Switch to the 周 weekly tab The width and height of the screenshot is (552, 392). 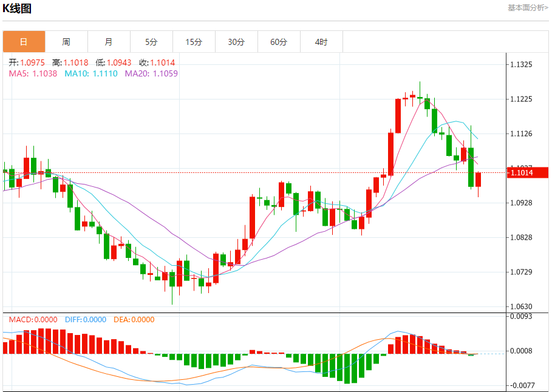point(67,42)
